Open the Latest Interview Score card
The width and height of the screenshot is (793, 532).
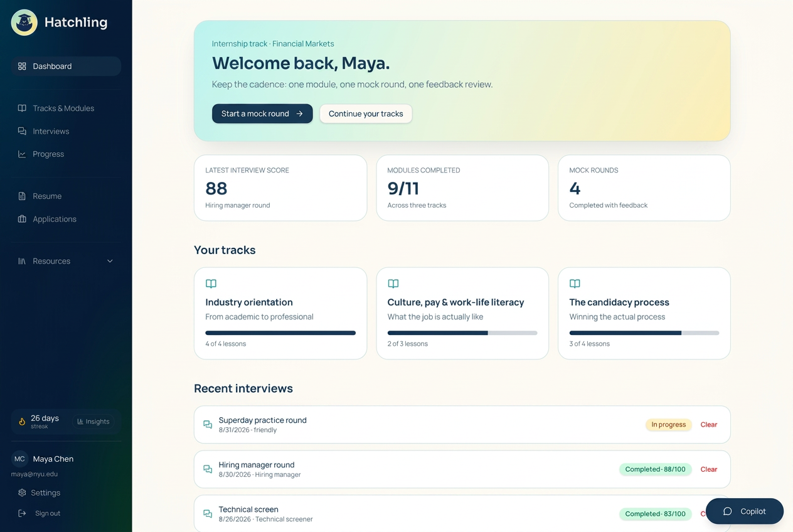[x=280, y=188]
